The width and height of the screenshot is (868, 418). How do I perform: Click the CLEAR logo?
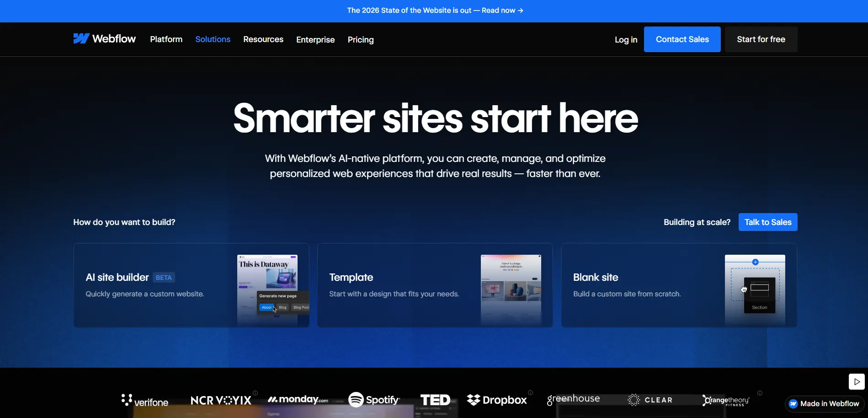[650, 399]
